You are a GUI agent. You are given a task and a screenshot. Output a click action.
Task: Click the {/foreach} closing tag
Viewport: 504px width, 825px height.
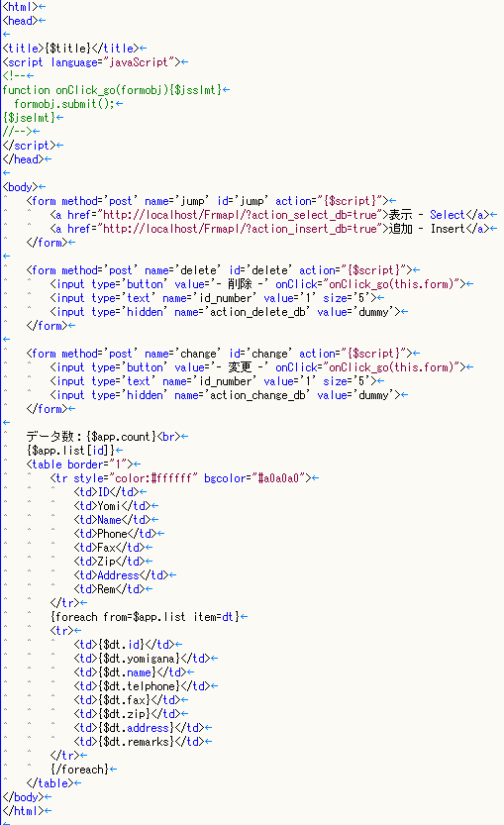pyautogui.click(x=79, y=770)
